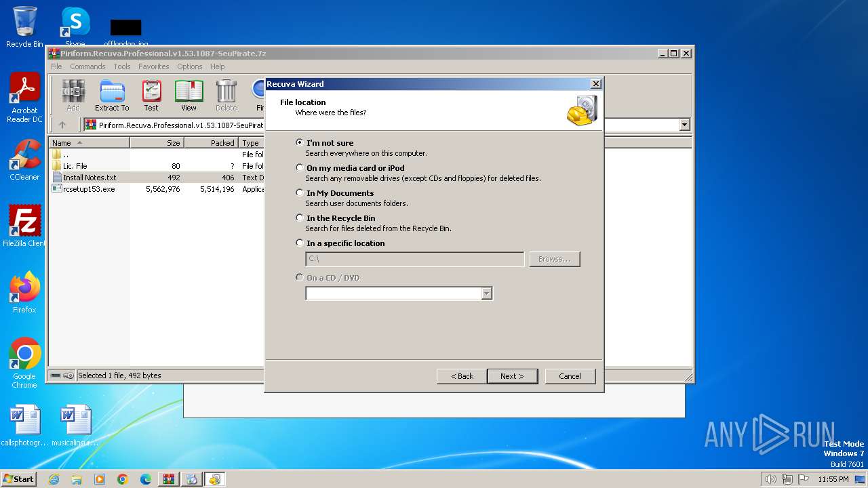Viewport: 868px width, 488px height.
Task: Select "In My Documents" radio option
Action: point(300,192)
